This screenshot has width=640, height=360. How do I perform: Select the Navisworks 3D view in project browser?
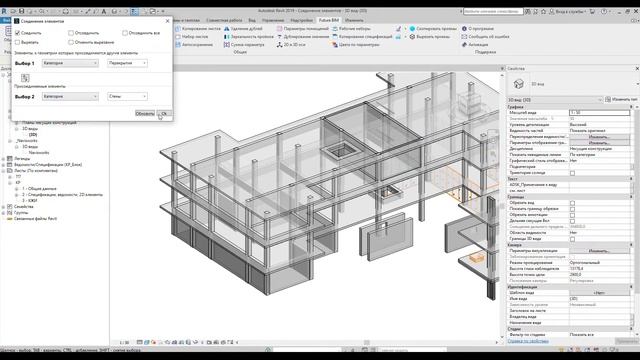[39, 153]
